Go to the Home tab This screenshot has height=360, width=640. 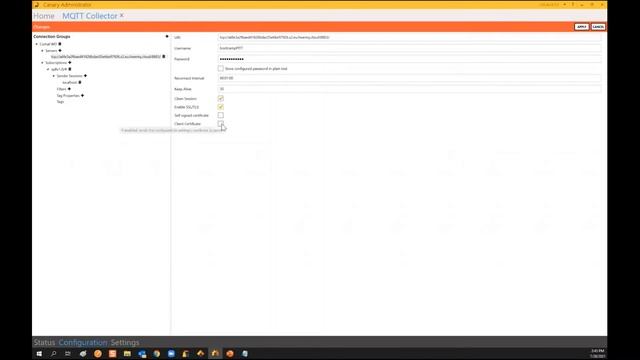pos(44,16)
